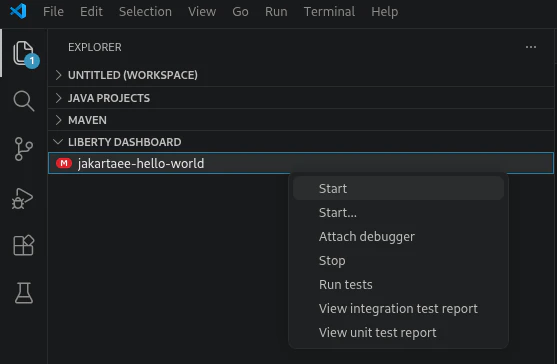Collapse the LIBERTY DASHBOARD section
This screenshot has width=557, height=364.
[301, 142]
